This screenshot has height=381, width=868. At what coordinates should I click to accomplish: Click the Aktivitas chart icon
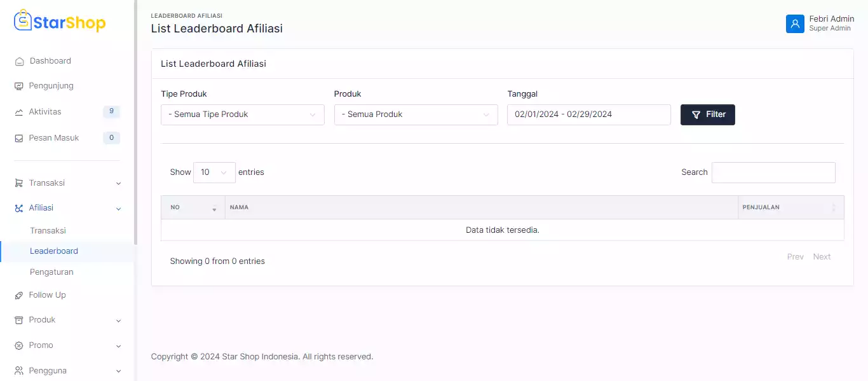pos(19,113)
